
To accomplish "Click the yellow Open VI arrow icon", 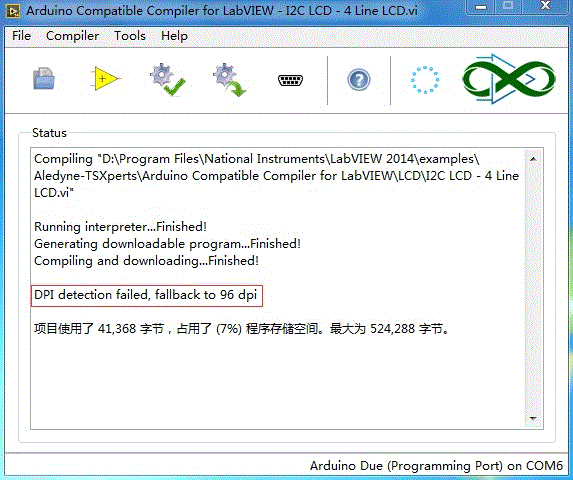I will click(x=105, y=78).
